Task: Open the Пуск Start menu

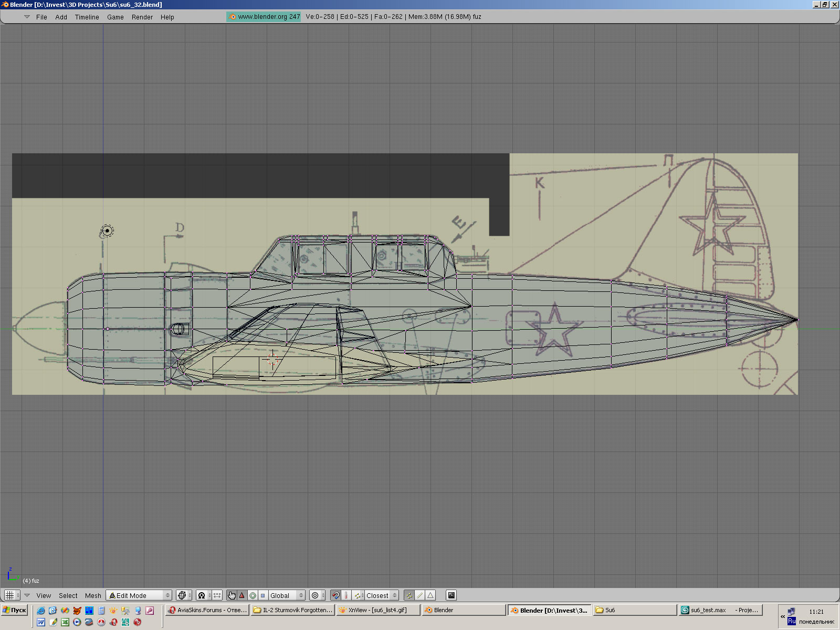Action: [x=14, y=610]
